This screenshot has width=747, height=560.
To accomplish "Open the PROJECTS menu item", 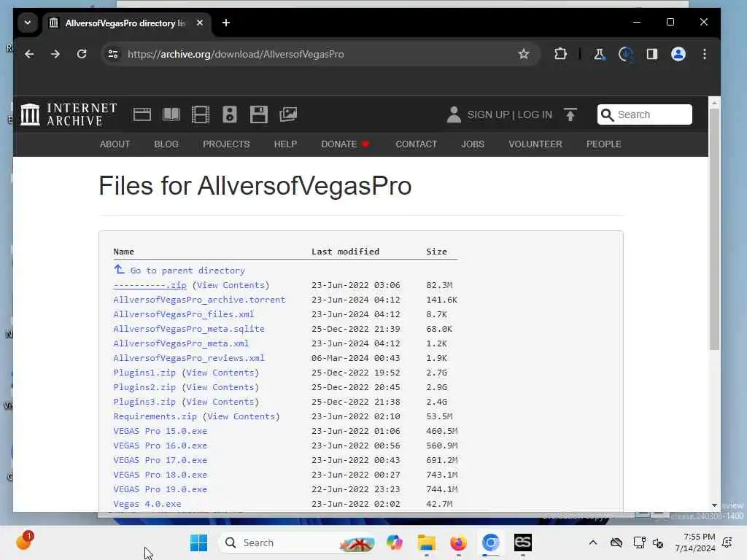I will coord(226,144).
